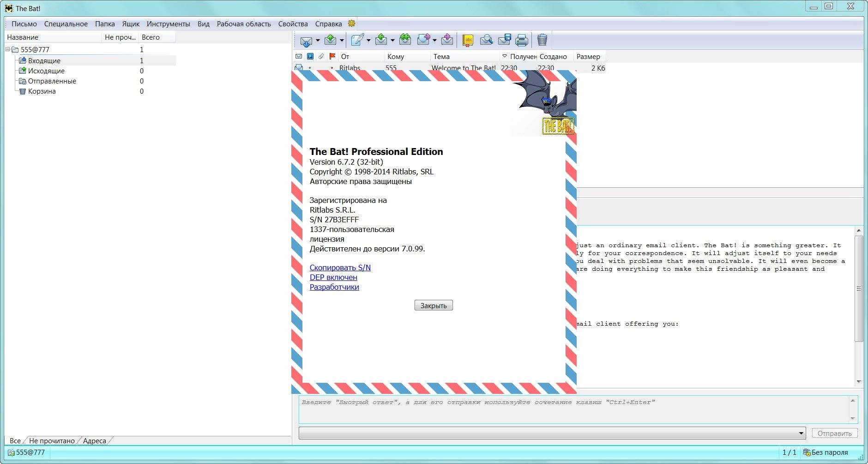Click the От column header
Image resolution: width=868 pixels, height=464 pixels.
tap(361, 56)
